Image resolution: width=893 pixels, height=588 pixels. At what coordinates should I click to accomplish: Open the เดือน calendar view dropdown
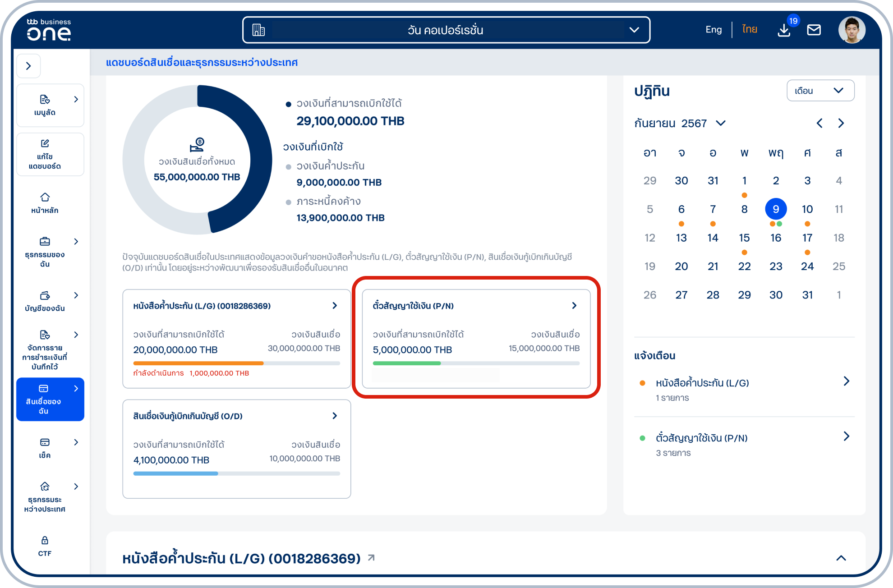(820, 91)
